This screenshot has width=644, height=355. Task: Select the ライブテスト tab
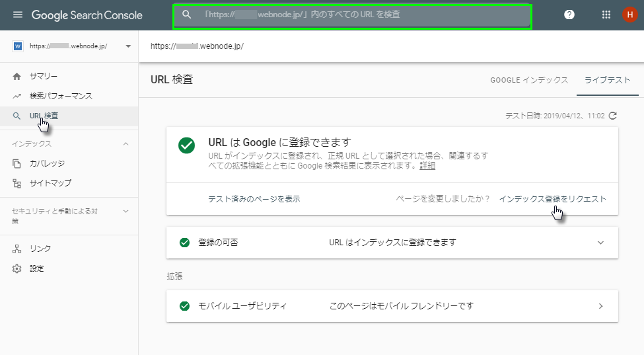click(607, 81)
